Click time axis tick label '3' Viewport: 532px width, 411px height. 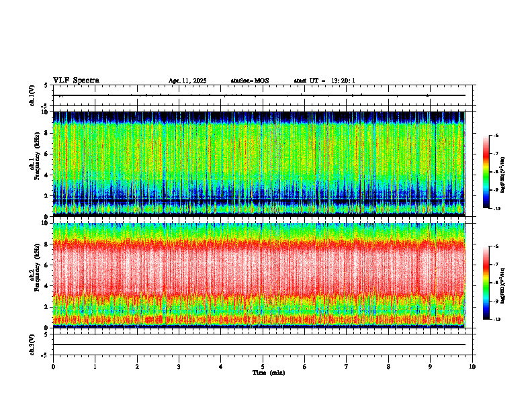point(179,367)
